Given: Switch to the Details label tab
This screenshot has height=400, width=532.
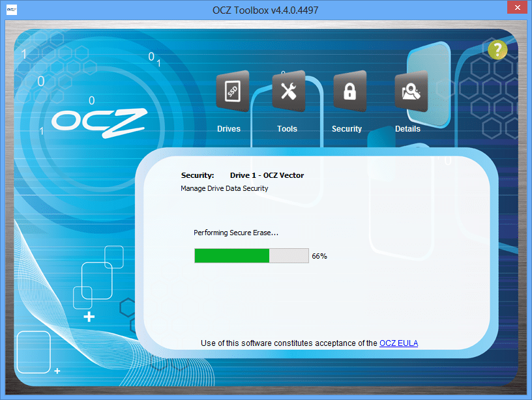Looking at the screenshot, I should [407, 129].
